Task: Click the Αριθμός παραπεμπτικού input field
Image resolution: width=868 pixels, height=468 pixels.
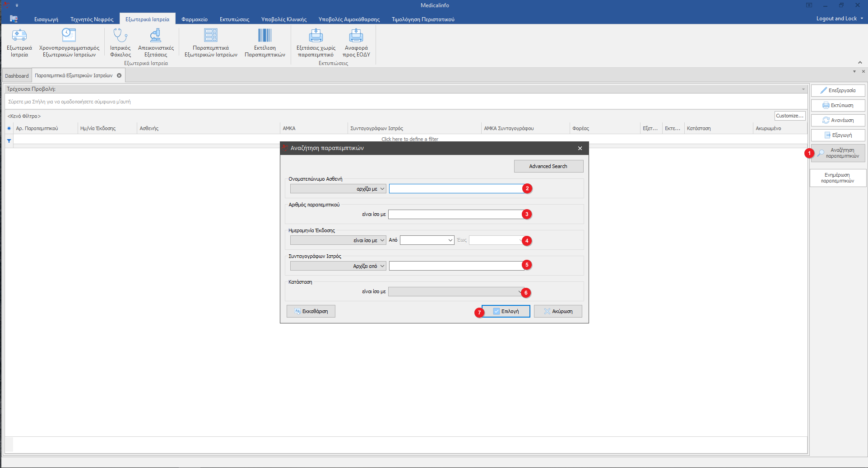Action: [x=456, y=215]
